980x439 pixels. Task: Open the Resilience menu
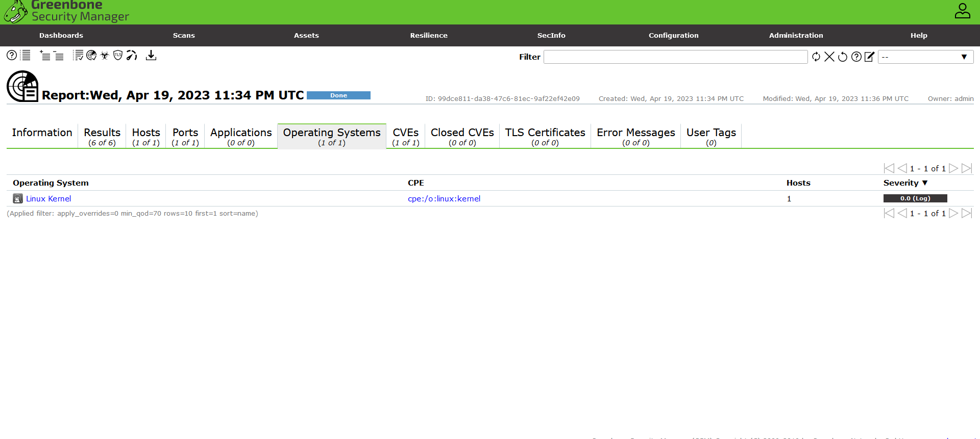(x=429, y=35)
